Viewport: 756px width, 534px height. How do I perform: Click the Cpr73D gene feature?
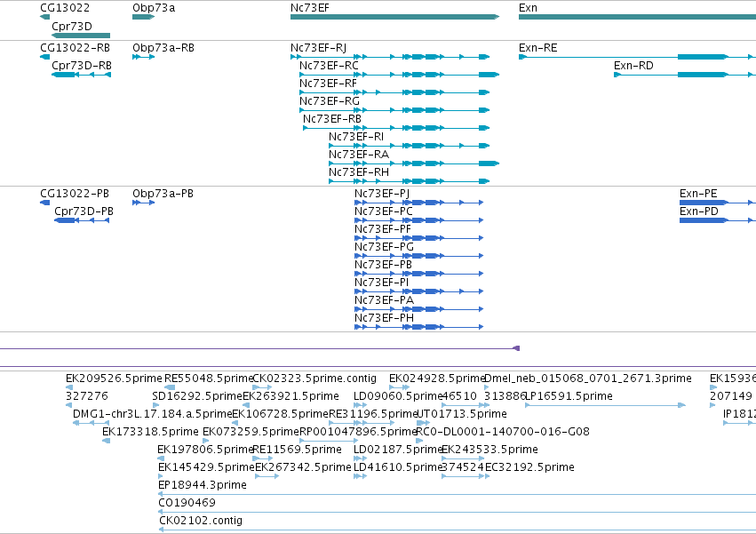(81, 36)
